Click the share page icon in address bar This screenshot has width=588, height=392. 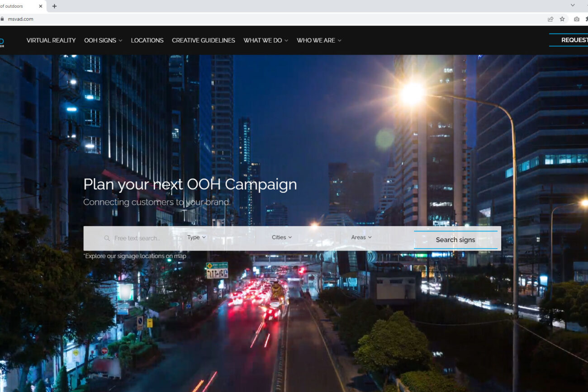[x=550, y=19]
